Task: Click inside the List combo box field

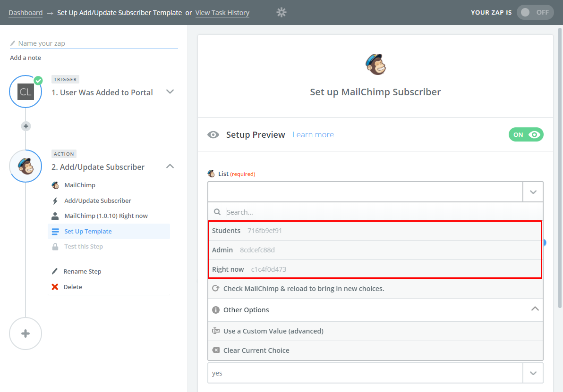Action: [365, 192]
